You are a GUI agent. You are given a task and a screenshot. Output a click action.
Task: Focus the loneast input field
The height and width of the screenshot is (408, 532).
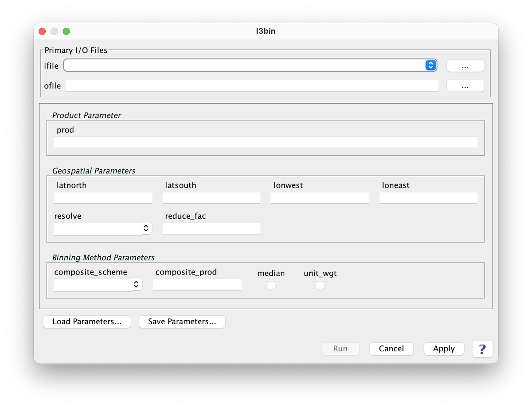428,198
